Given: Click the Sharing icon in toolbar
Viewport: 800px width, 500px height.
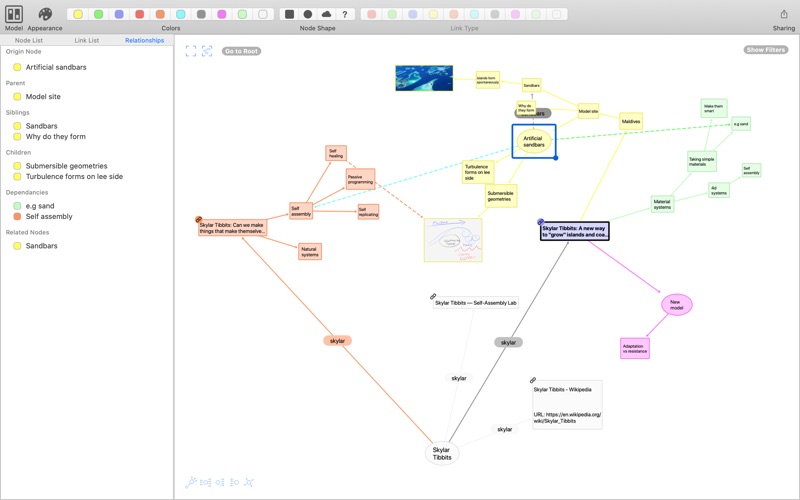Looking at the screenshot, I should (x=783, y=14).
